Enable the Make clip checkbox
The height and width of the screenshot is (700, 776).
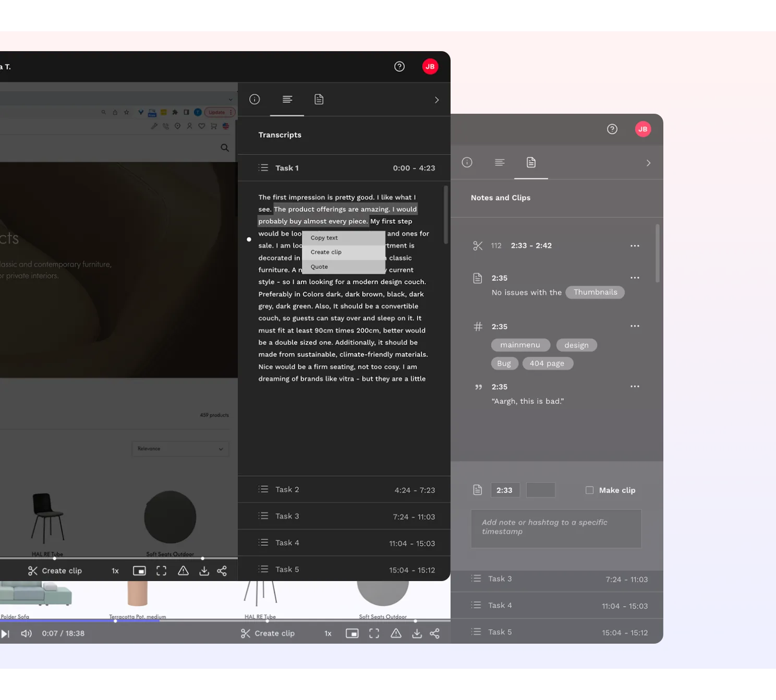tap(589, 490)
